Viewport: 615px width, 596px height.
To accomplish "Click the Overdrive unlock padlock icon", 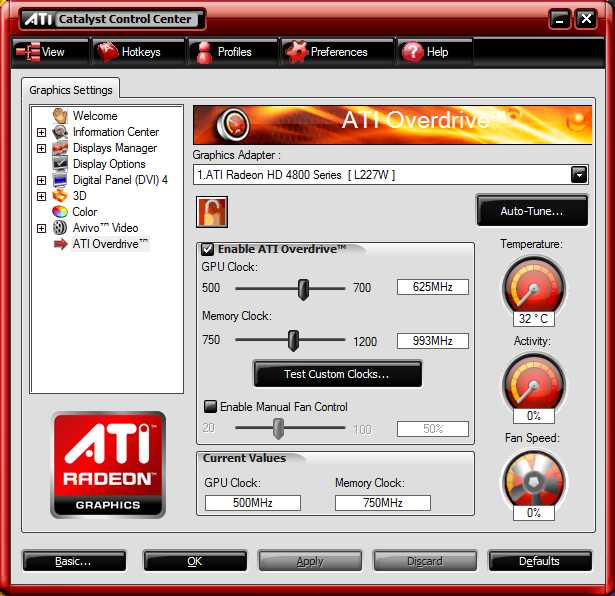I will [212, 212].
